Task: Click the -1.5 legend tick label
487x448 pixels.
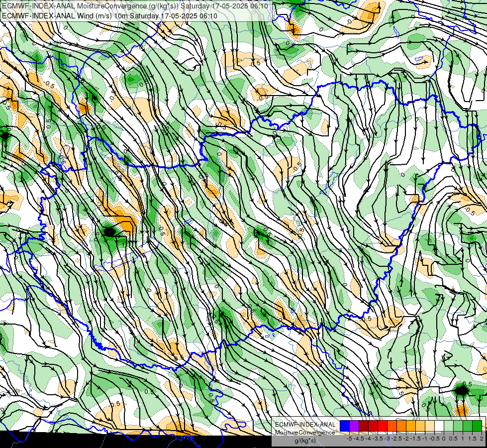Action: click(x=415, y=439)
